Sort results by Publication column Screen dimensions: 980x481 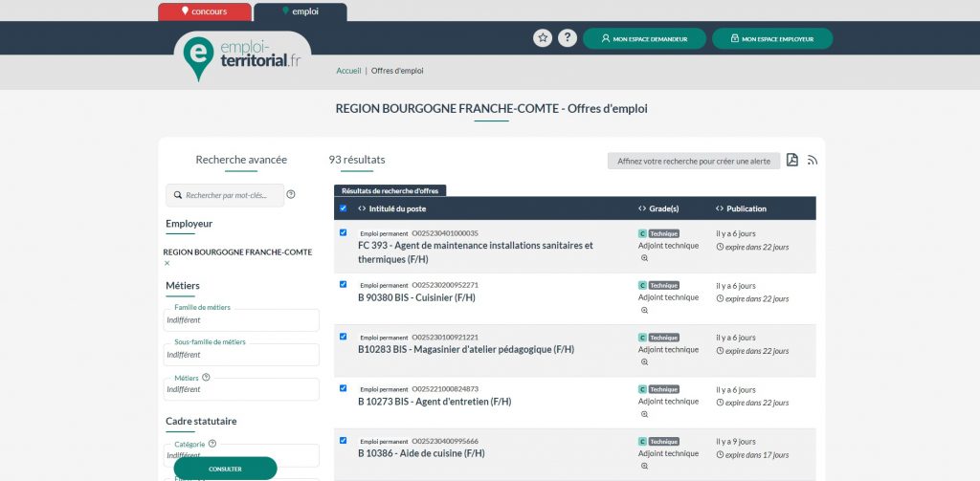pos(746,208)
